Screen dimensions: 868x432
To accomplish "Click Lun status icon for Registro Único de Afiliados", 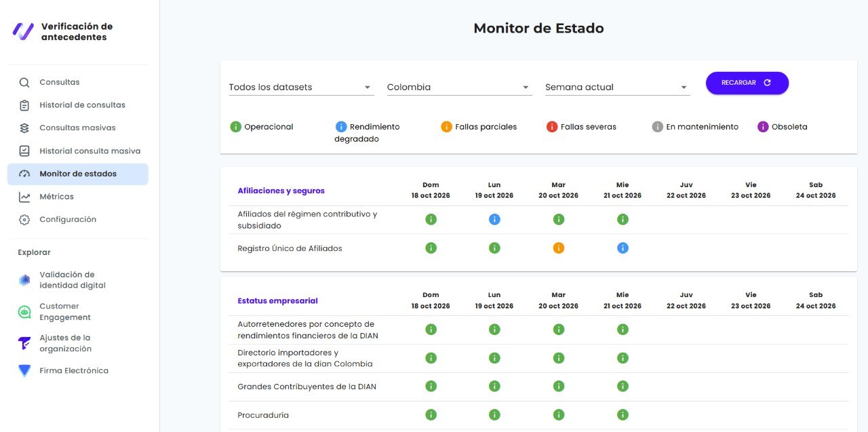I will [x=494, y=248].
